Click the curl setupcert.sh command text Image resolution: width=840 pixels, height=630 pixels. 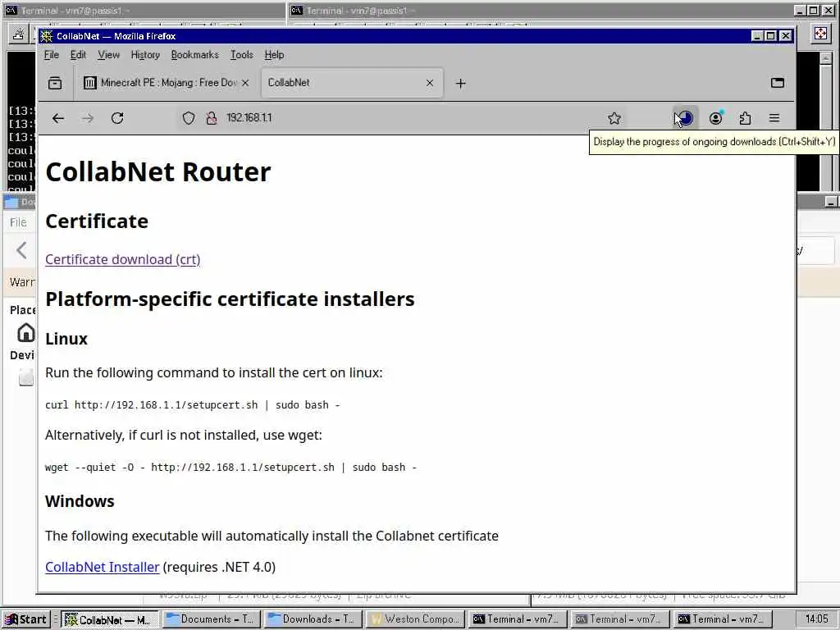(x=192, y=405)
